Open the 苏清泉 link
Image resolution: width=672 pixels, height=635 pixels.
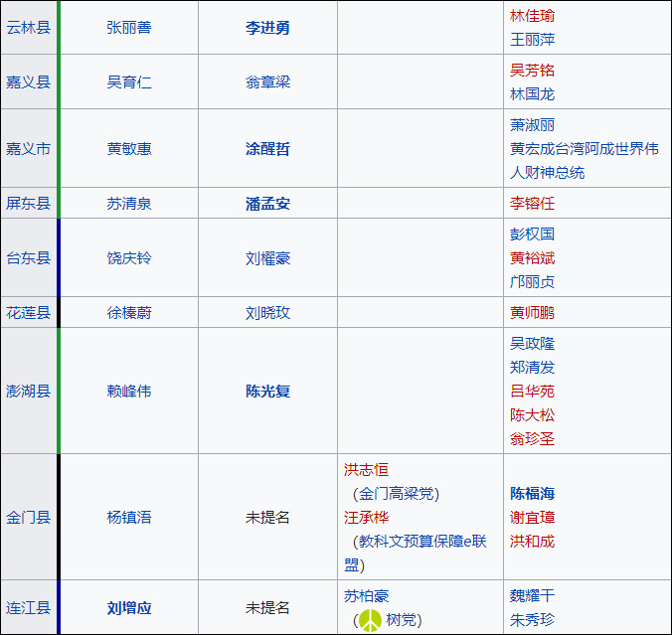(x=129, y=203)
